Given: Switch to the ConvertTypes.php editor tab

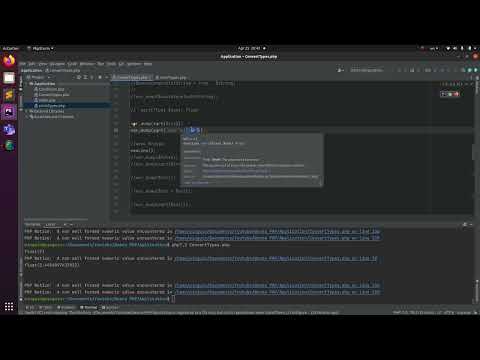Looking at the screenshot, I should coord(133,77).
